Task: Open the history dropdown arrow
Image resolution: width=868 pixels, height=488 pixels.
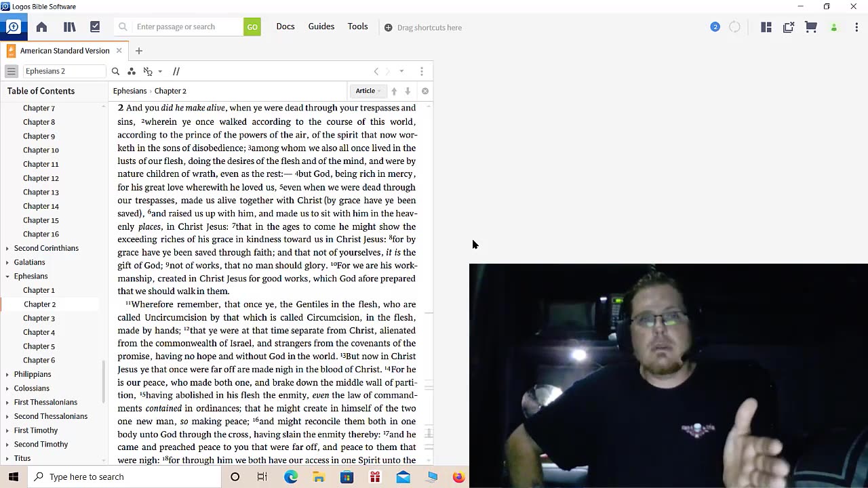Action: (x=401, y=71)
